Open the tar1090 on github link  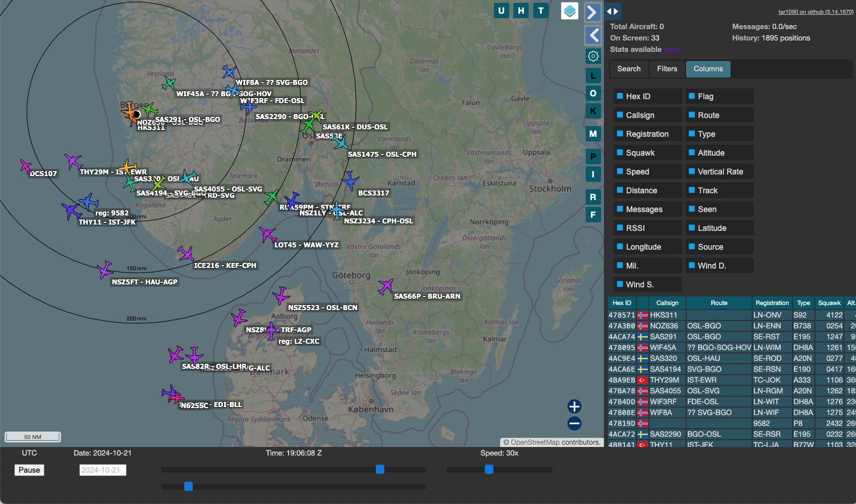click(816, 12)
